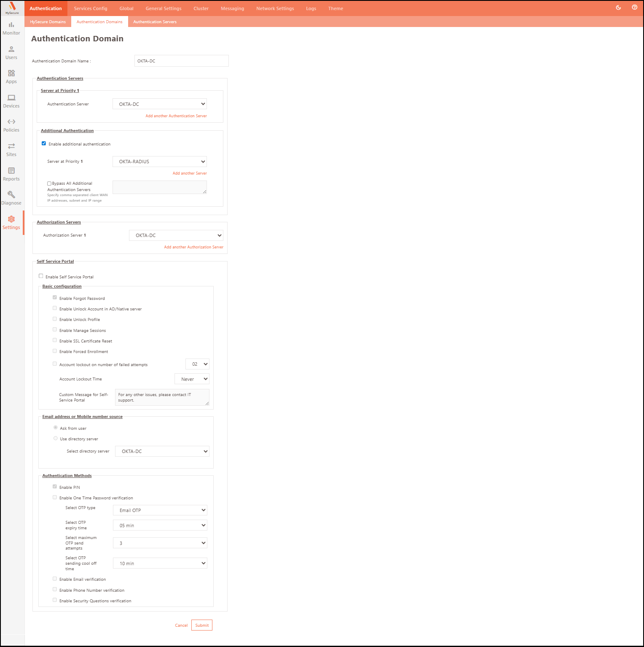The height and width of the screenshot is (647, 644).
Task: Open the Monitor section in sidebar
Action: (x=11, y=28)
